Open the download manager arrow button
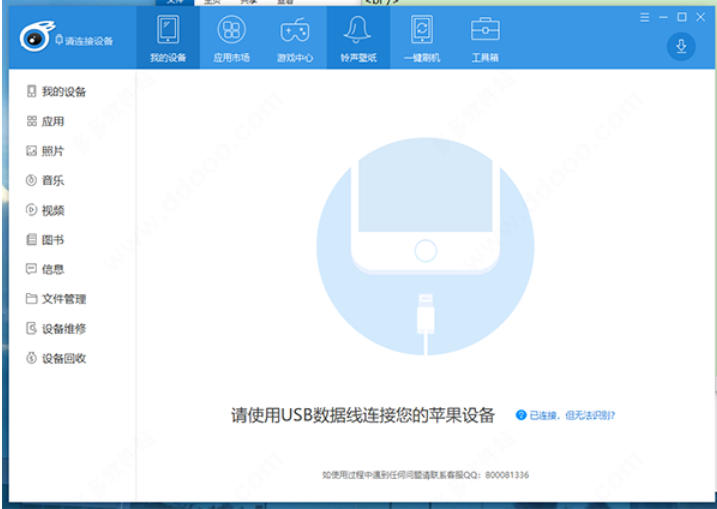Screen dimensions: 717x509 tap(681, 46)
